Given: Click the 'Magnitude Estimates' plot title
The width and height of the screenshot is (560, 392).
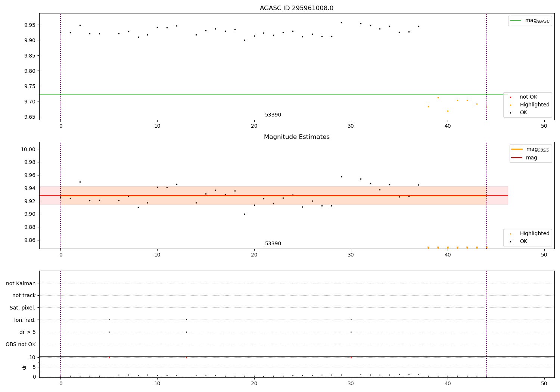Looking at the screenshot, I should (x=296, y=137).
